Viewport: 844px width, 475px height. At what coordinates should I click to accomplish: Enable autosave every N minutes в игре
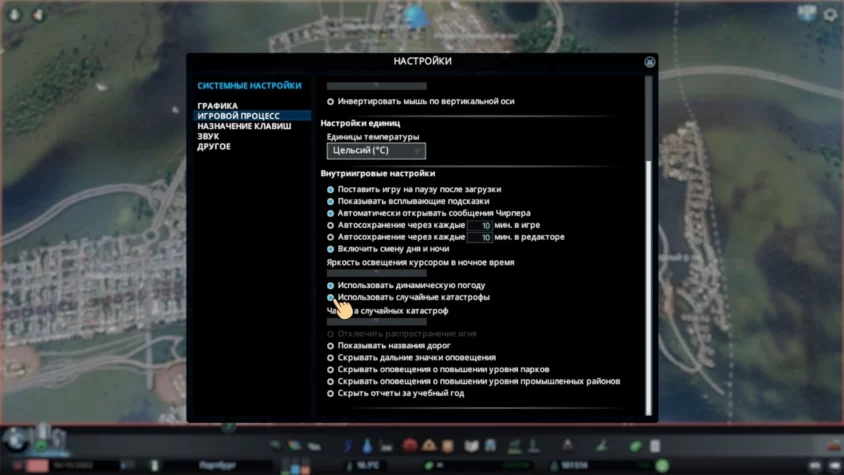[x=330, y=225]
